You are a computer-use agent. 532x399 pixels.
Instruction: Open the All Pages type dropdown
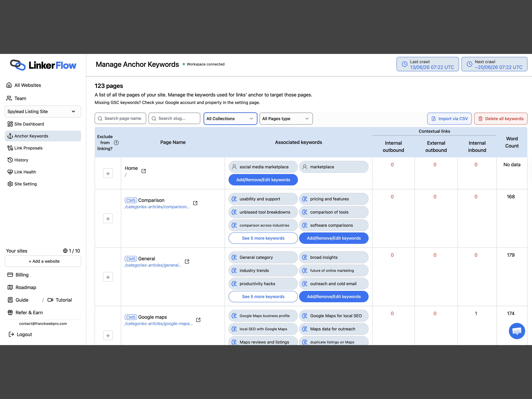pyautogui.click(x=286, y=119)
